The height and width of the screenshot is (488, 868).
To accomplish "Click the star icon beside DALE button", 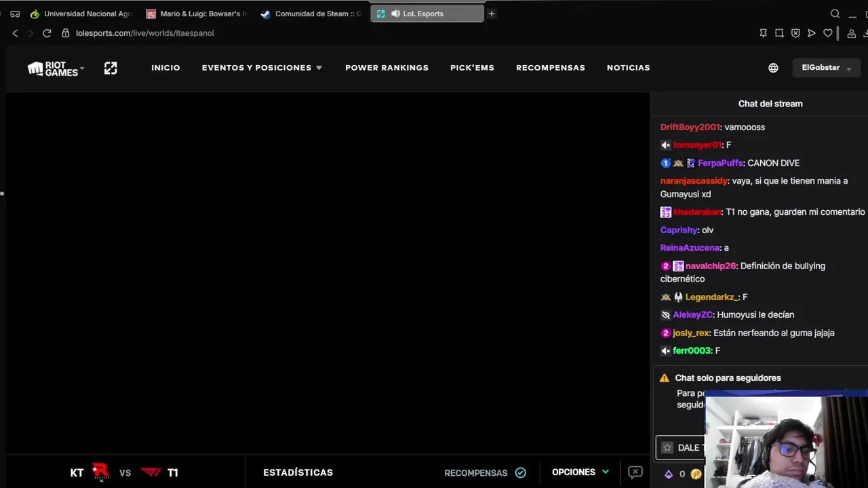I will (667, 447).
